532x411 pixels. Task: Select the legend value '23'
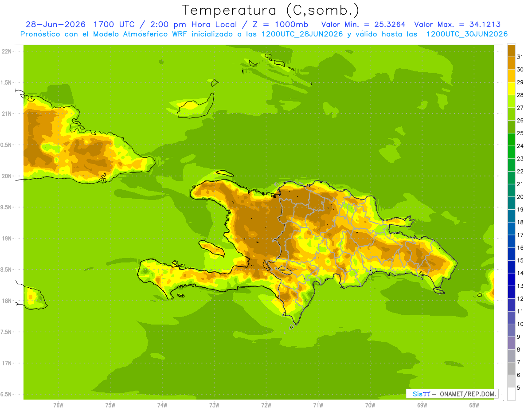(x=520, y=159)
